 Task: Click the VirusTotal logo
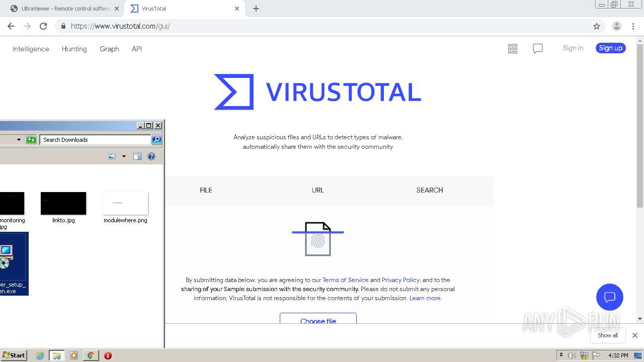pos(317,92)
